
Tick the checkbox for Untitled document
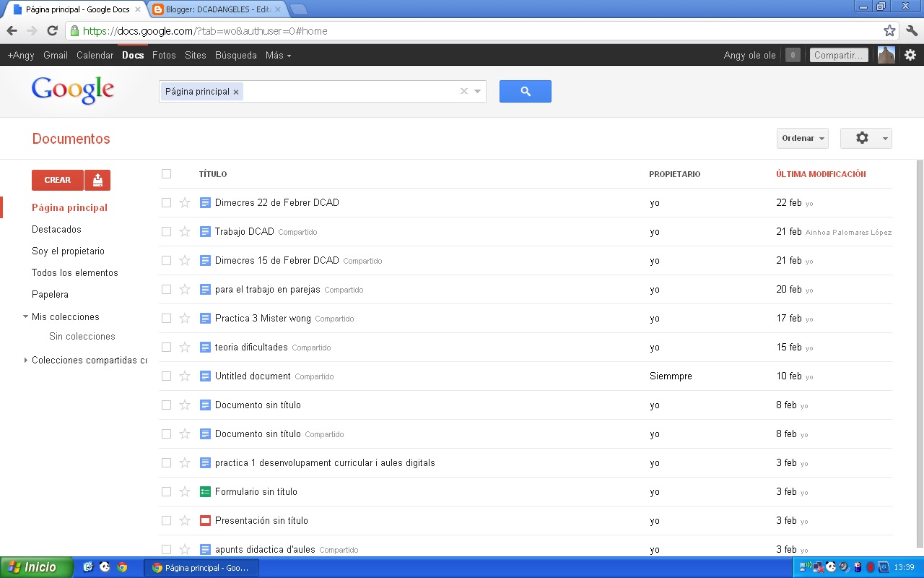pos(167,376)
